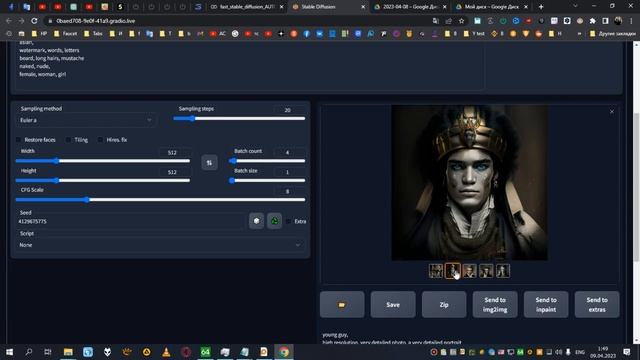
Task: Click the Seed input field
Action: [131, 221]
